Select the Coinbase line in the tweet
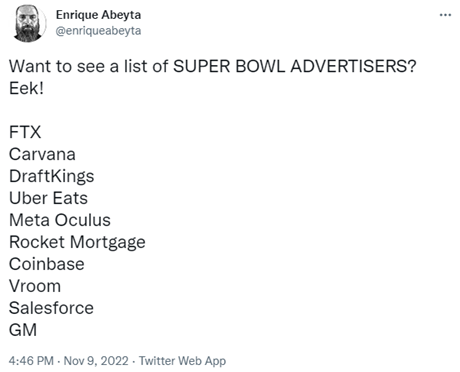Viewport: 460px width, 372px height. (47, 264)
